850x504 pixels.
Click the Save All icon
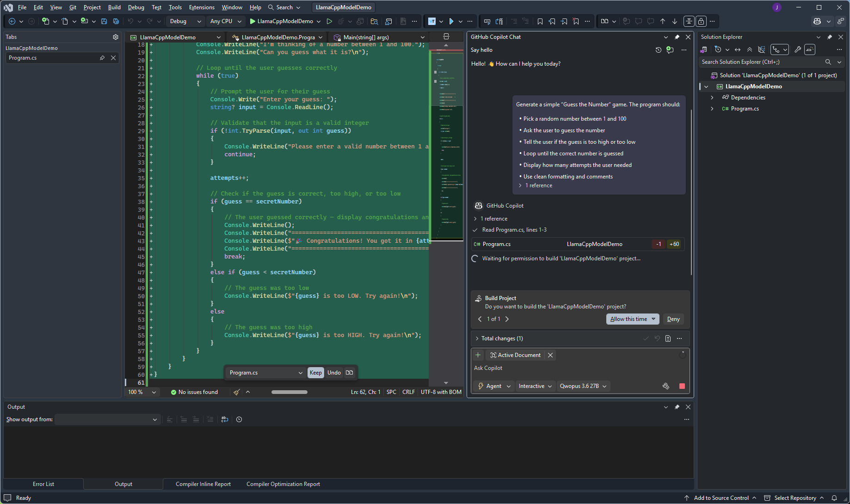[116, 21]
